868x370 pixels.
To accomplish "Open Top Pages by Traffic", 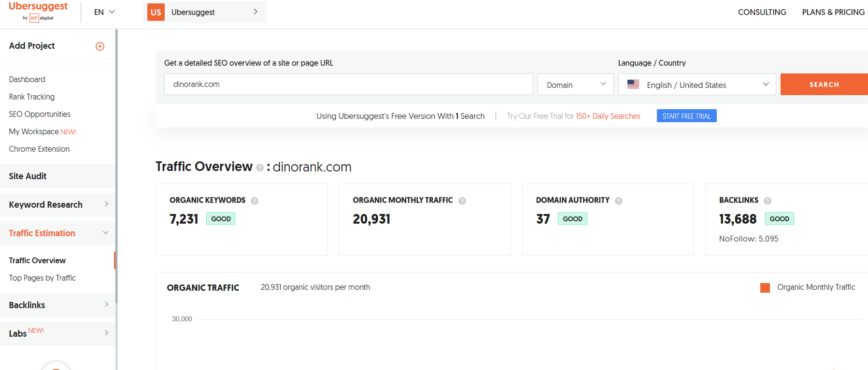I will [x=43, y=278].
